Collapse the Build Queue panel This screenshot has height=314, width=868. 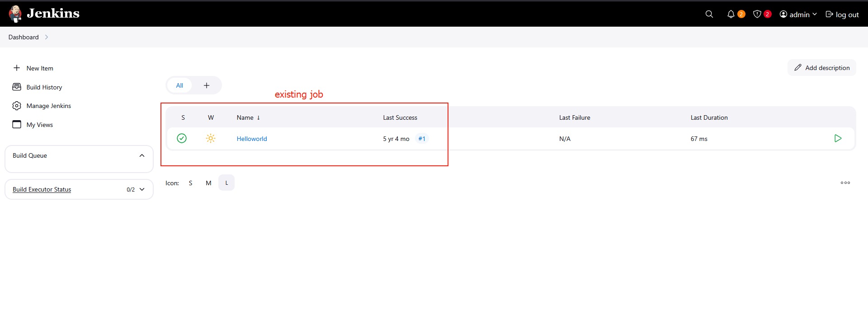[x=142, y=155]
